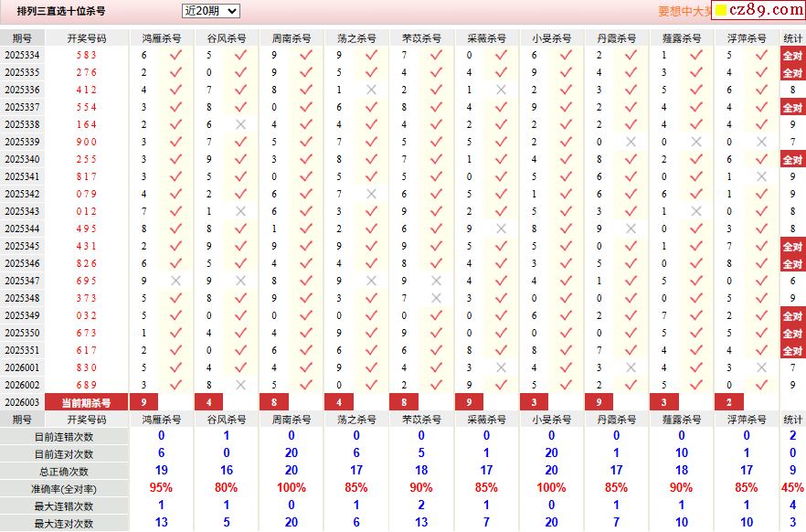Viewport: 806px width, 532px height.
Task: Click X mark in row 2025342 under 荡之杀号
Action: (371, 194)
